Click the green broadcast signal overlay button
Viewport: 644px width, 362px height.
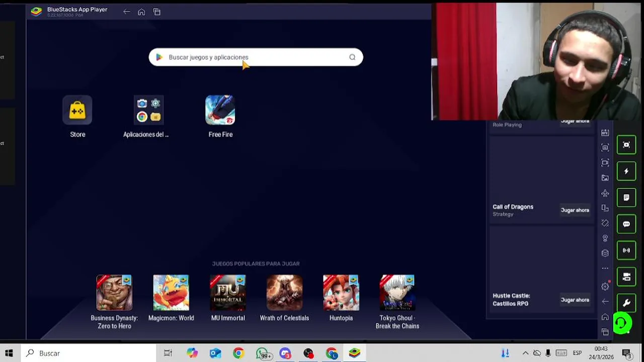(626, 250)
